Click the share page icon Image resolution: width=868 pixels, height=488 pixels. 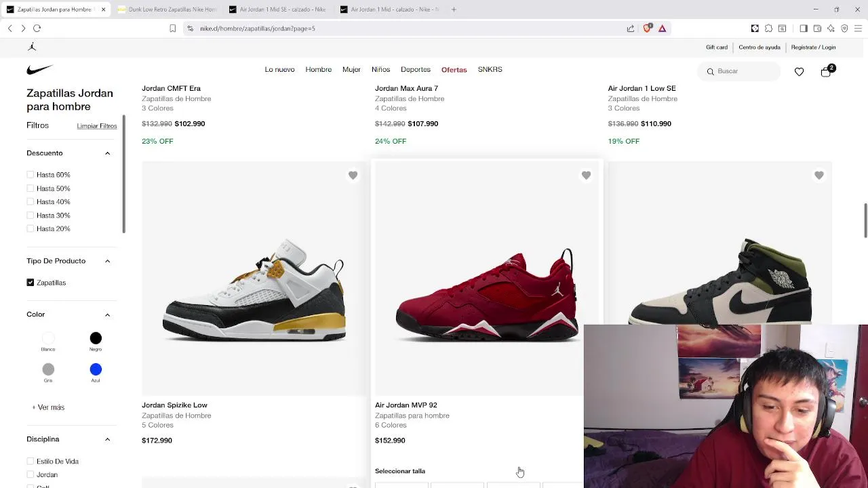[631, 28]
